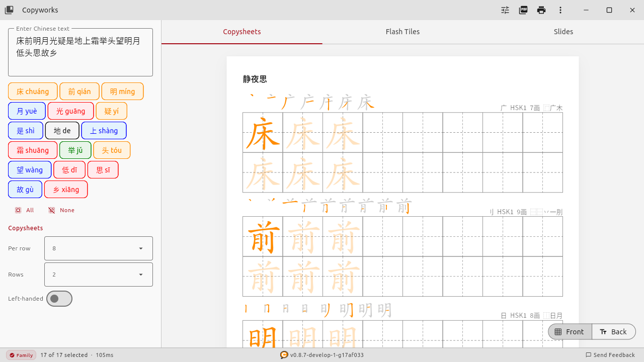Export the worksheet as PDF
Viewport: 644px width, 362px height.
click(x=523, y=10)
